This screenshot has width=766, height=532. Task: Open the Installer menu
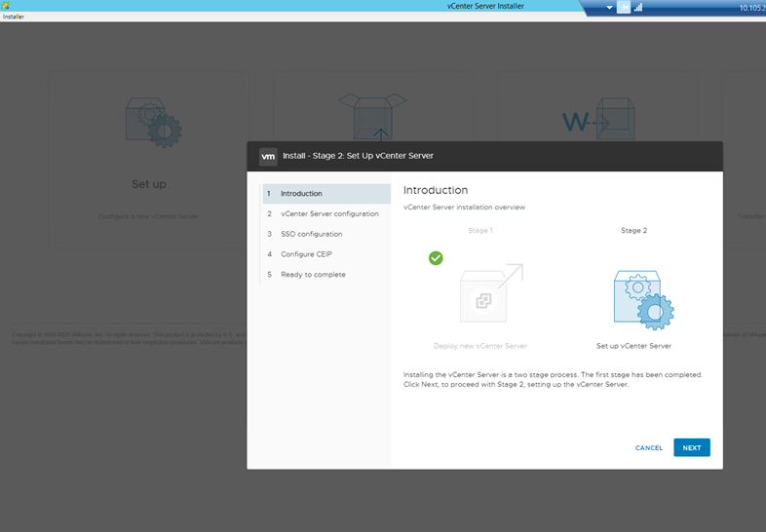[x=14, y=17]
